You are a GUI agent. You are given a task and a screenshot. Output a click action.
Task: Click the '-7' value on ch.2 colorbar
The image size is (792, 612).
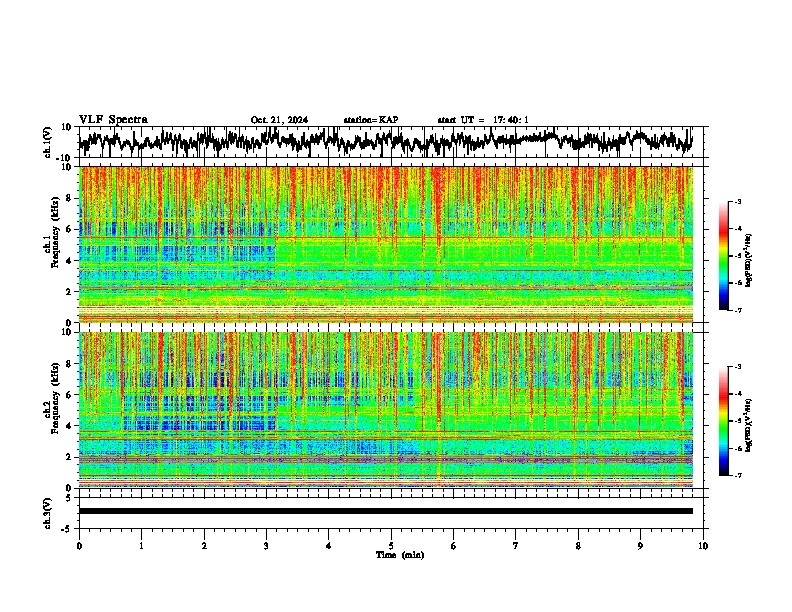(738, 476)
